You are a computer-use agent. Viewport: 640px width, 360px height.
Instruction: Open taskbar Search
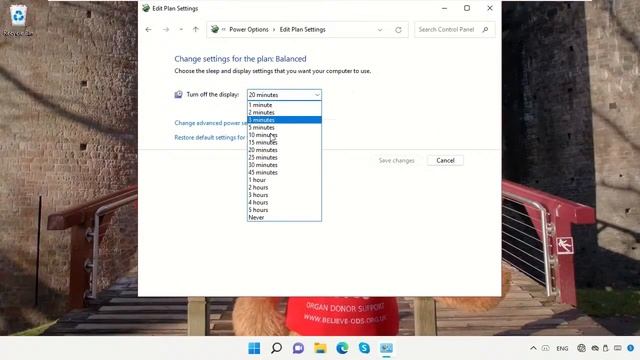point(276,348)
